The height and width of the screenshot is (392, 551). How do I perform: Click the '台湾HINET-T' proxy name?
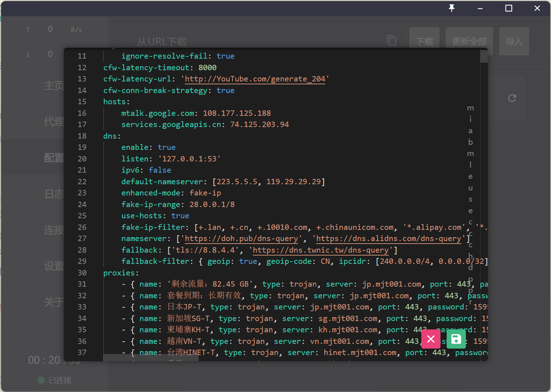(191, 353)
